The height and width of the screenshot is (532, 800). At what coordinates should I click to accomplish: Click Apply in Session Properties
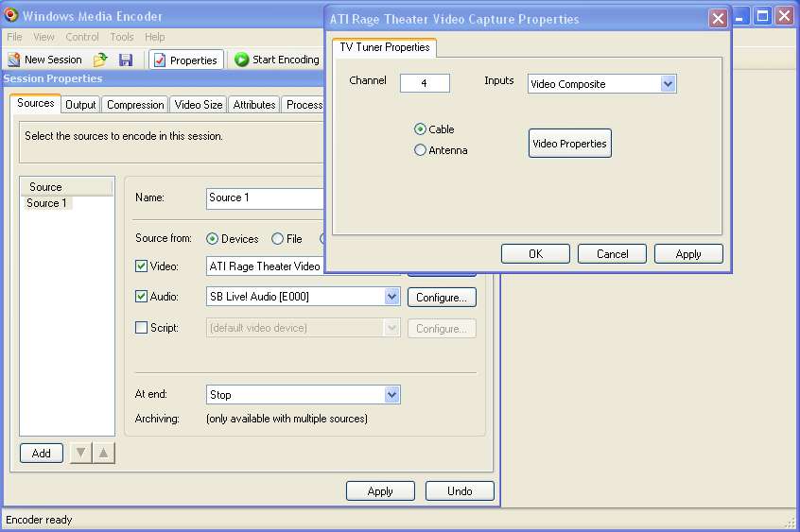click(380, 491)
